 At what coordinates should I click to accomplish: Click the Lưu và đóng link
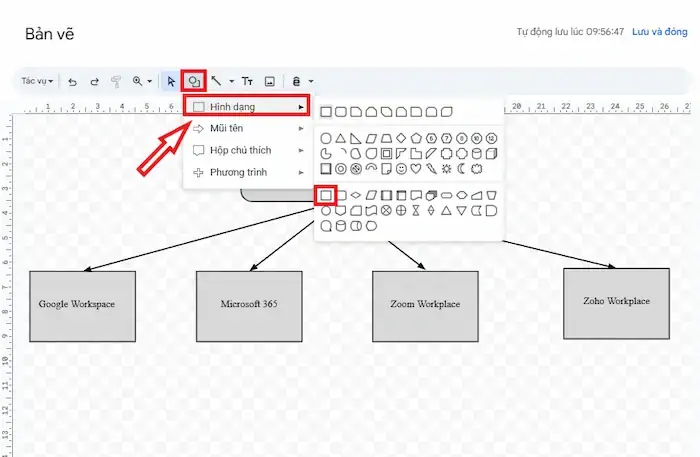click(x=659, y=32)
